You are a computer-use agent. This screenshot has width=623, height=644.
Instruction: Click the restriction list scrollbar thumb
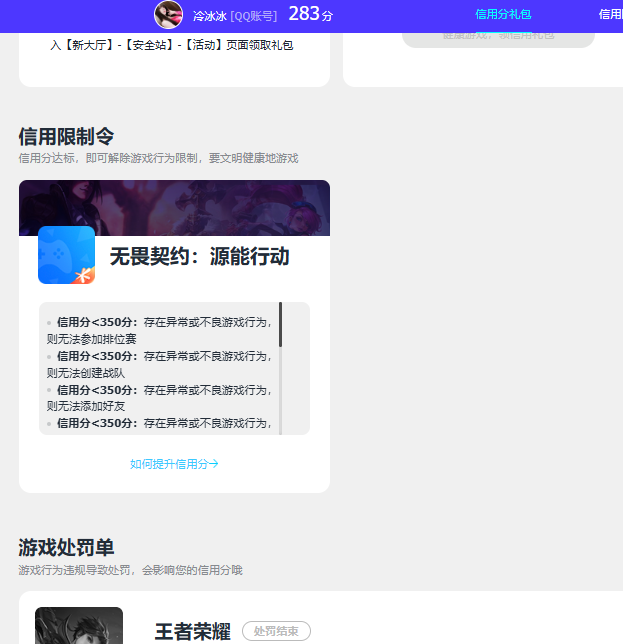(x=280, y=324)
